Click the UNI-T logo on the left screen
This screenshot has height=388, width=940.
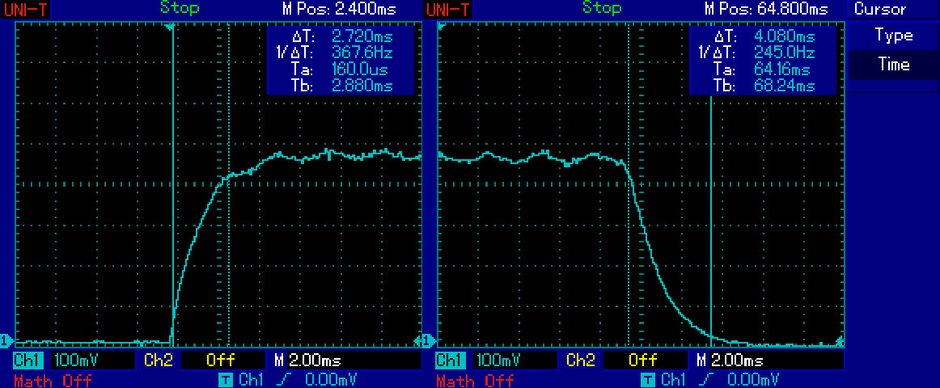point(25,9)
